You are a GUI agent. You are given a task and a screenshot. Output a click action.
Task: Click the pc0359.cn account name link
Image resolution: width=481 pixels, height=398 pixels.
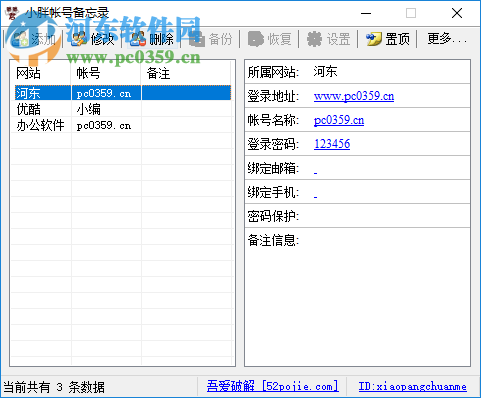tap(339, 120)
